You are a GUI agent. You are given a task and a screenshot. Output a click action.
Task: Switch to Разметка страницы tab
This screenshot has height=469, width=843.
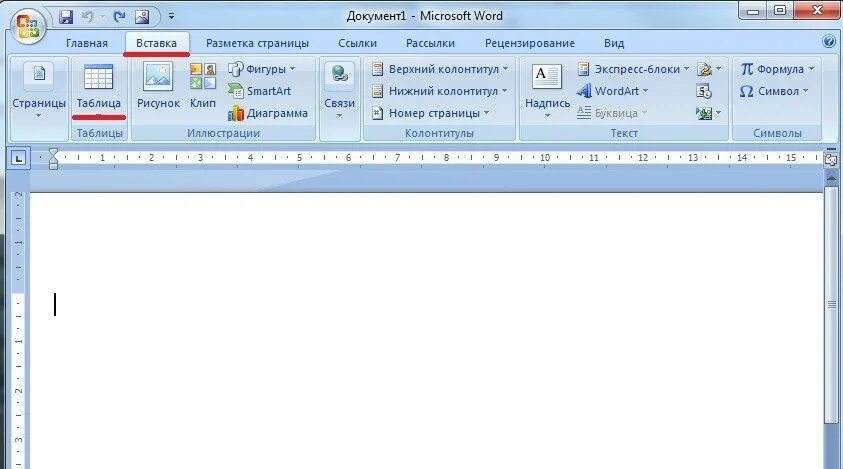[x=257, y=43]
